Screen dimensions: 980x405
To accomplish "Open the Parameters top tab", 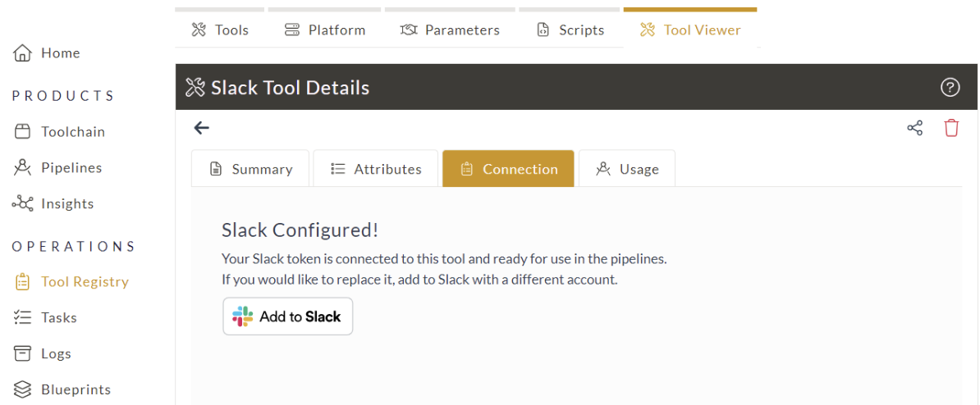I will point(450,29).
